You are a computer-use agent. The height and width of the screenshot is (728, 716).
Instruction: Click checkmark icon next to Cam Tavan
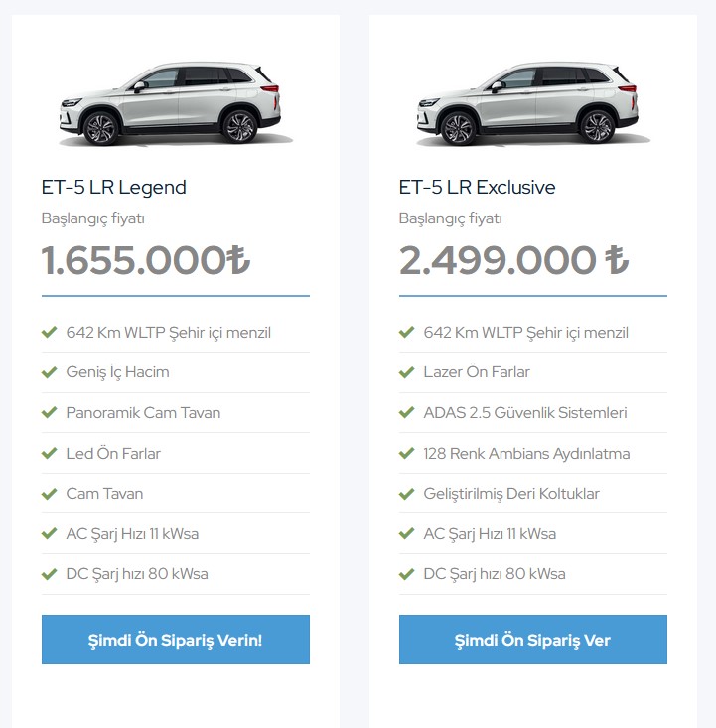coord(49,494)
